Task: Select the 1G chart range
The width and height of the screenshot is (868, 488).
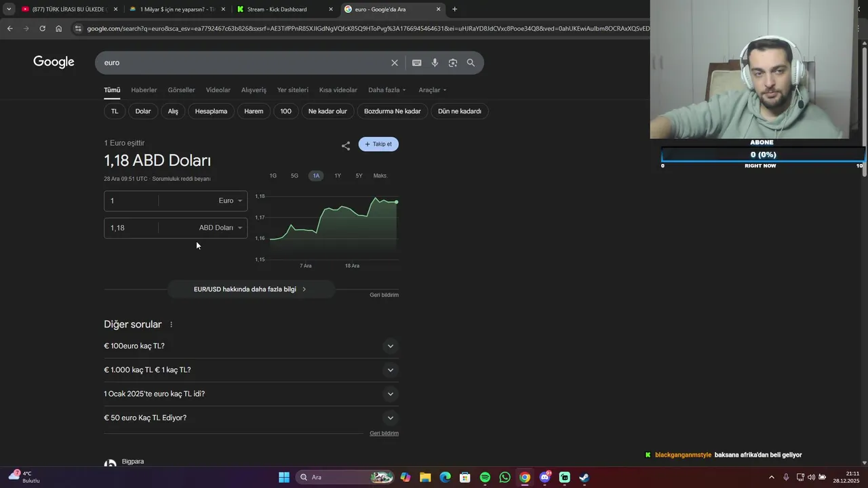Action: click(273, 176)
